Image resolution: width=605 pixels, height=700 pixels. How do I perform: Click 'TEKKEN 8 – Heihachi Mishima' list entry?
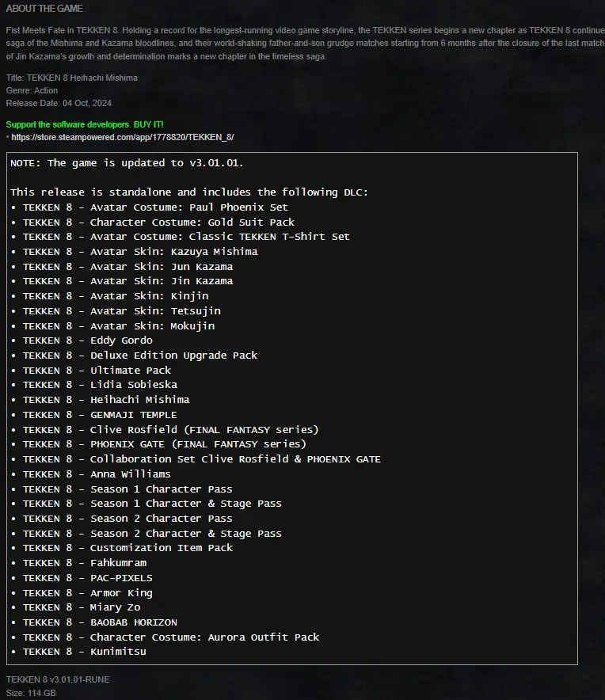click(106, 400)
